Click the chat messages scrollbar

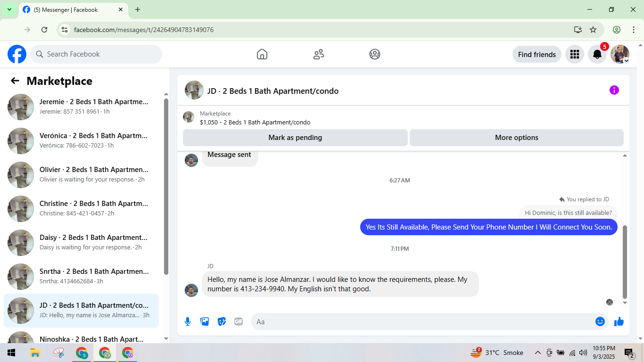click(625, 262)
